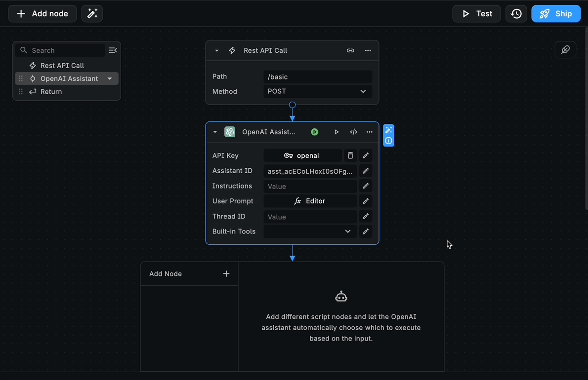Collapse the node list sidebar panel

coord(113,50)
